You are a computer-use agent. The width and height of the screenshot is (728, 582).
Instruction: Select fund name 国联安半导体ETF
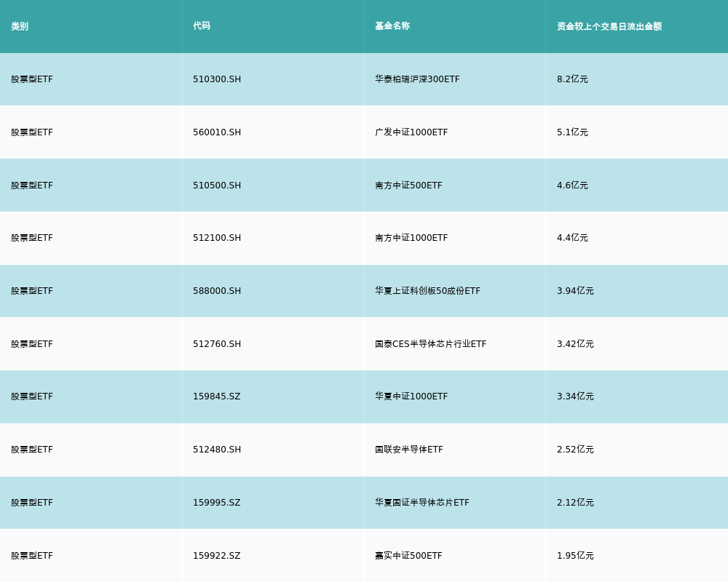pos(409,450)
